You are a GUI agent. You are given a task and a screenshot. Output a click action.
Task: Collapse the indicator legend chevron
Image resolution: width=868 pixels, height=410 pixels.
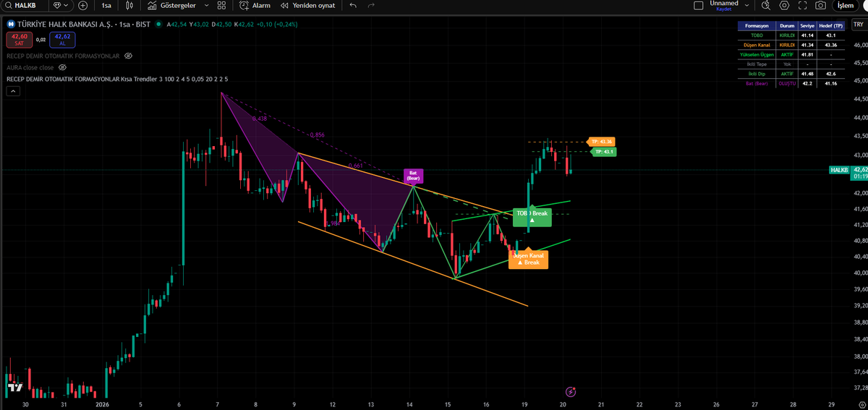tap(13, 92)
